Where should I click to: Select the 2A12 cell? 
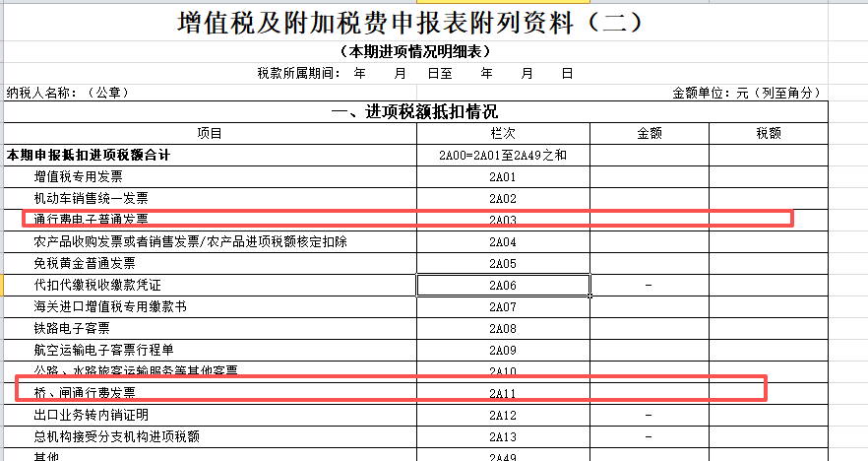(503, 415)
